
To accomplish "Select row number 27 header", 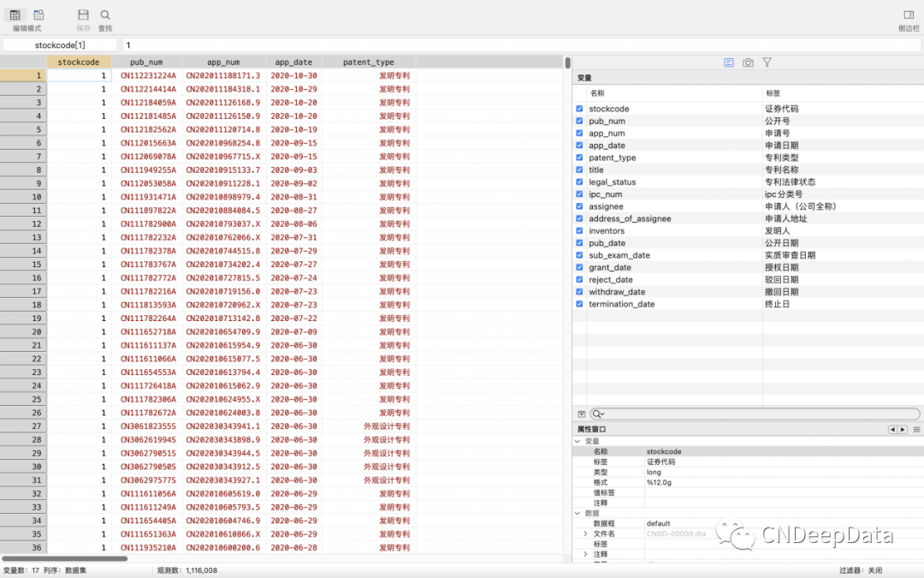I will (23, 426).
